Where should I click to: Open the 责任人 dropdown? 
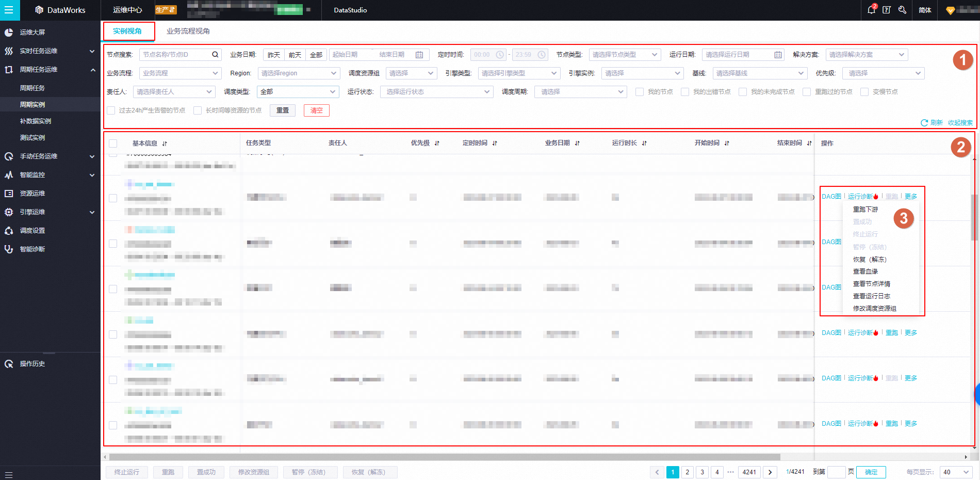(174, 92)
